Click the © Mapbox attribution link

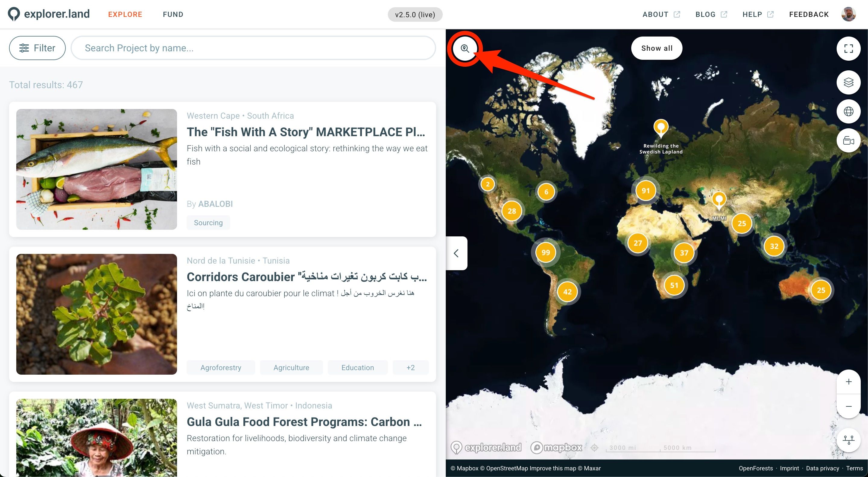pyautogui.click(x=464, y=468)
